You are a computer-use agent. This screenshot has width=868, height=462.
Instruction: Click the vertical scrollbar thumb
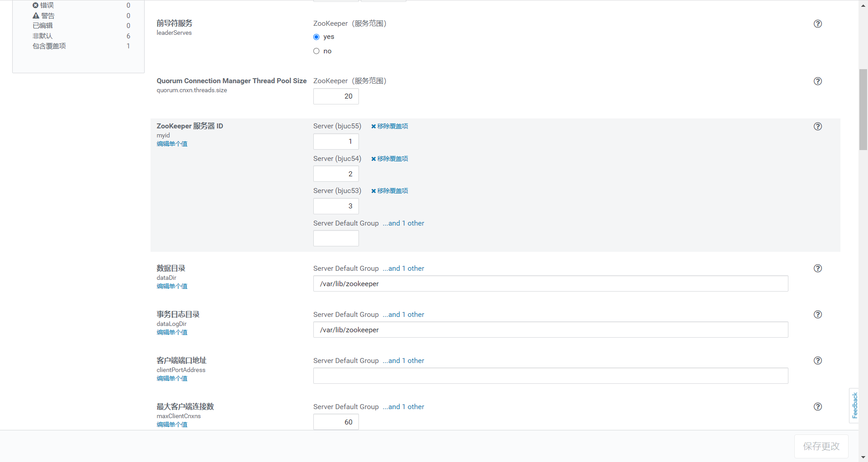(863, 109)
